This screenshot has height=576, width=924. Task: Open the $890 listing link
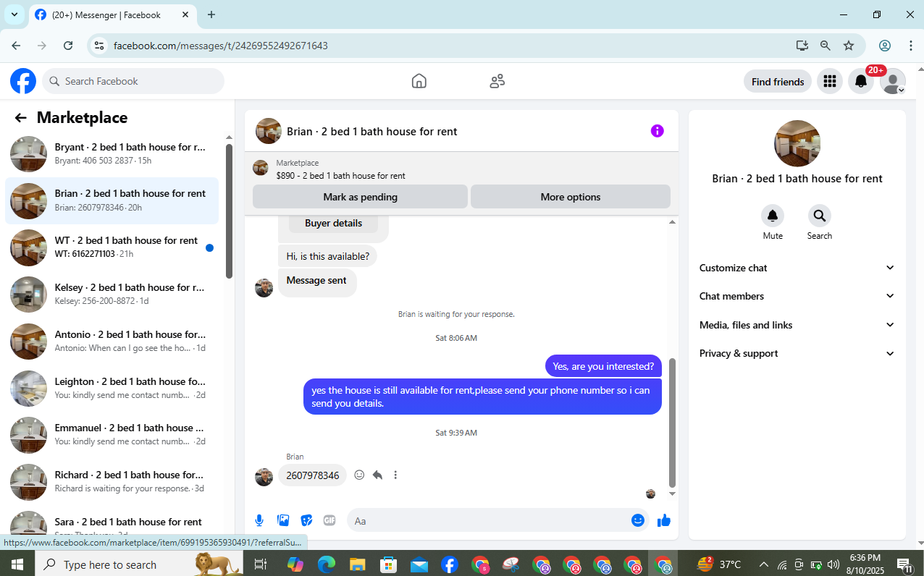(x=340, y=176)
